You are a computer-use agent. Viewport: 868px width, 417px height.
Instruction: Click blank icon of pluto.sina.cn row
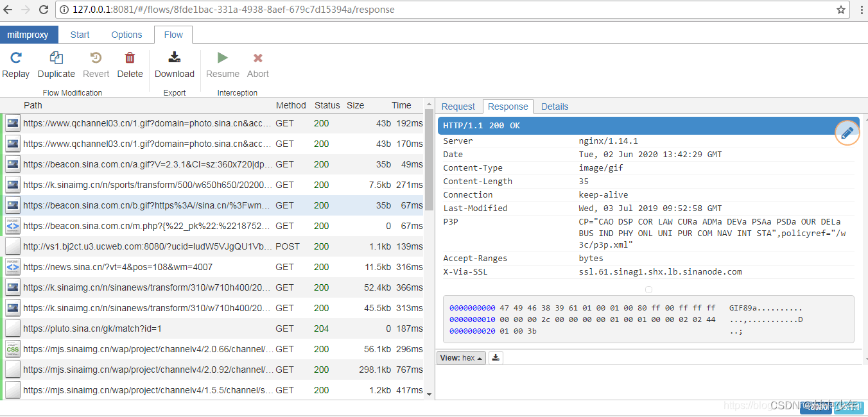click(x=13, y=328)
